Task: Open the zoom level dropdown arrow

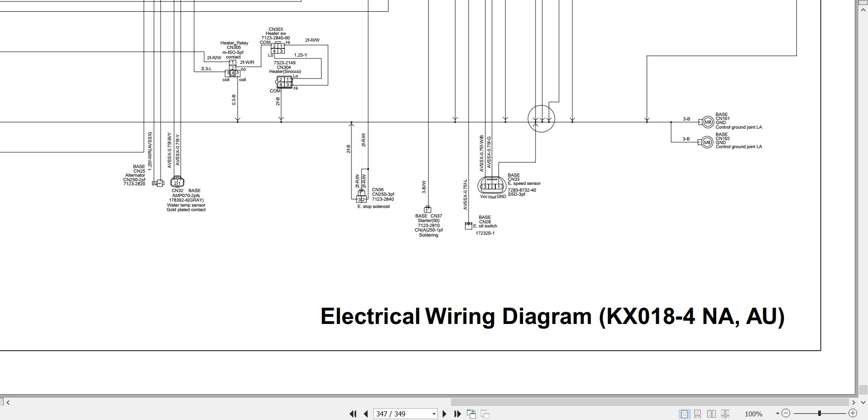Action: [777, 413]
